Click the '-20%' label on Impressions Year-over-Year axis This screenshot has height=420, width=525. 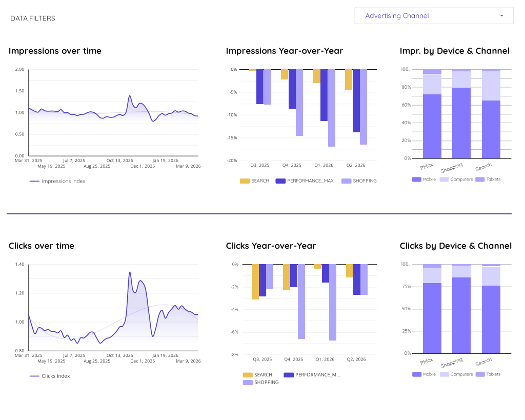232,161
